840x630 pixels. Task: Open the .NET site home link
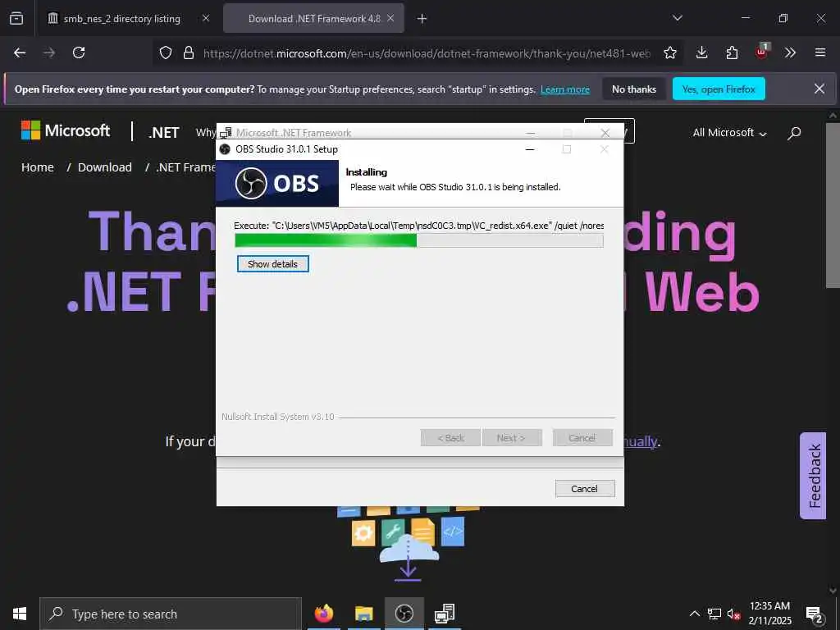(163, 132)
